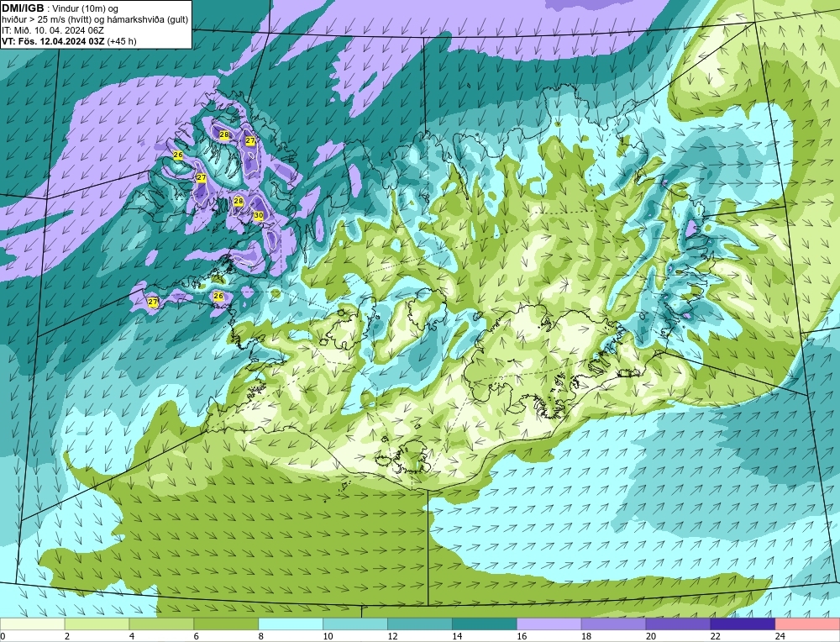
Task: Click the legend scale number "8"
Action: pos(261,636)
